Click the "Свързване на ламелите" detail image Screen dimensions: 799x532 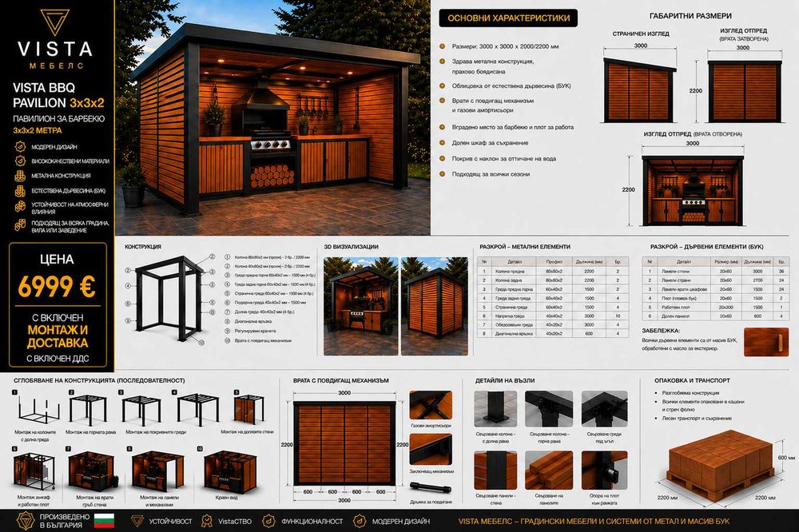pos(549,470)
